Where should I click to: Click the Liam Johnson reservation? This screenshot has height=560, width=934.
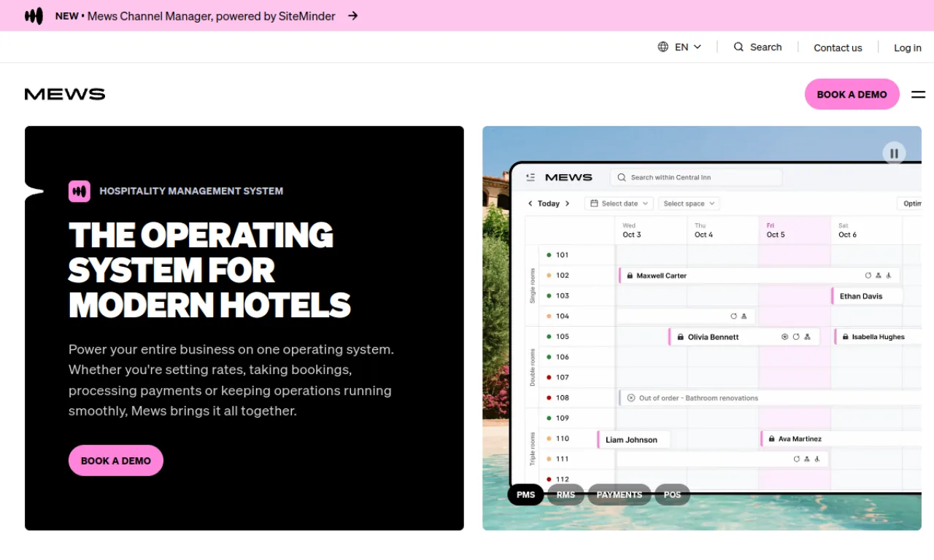tap(633, 440)
